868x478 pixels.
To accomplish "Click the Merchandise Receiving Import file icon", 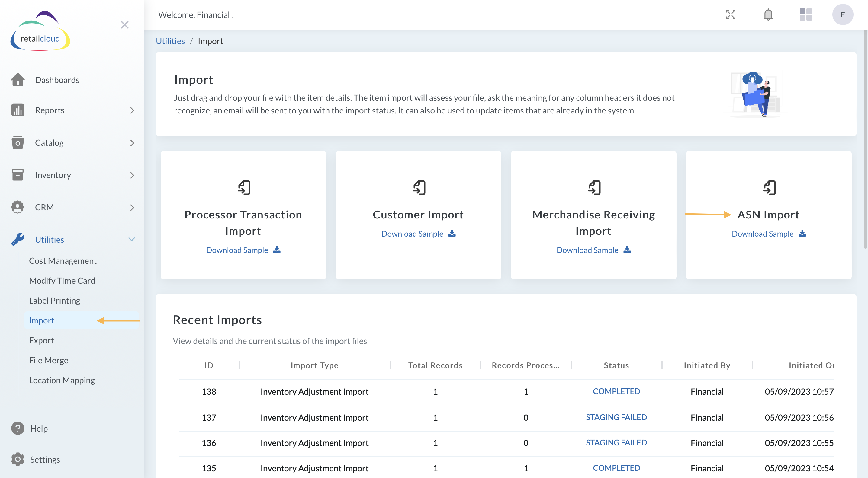I will pyautogui.click(x=594, y=187).
